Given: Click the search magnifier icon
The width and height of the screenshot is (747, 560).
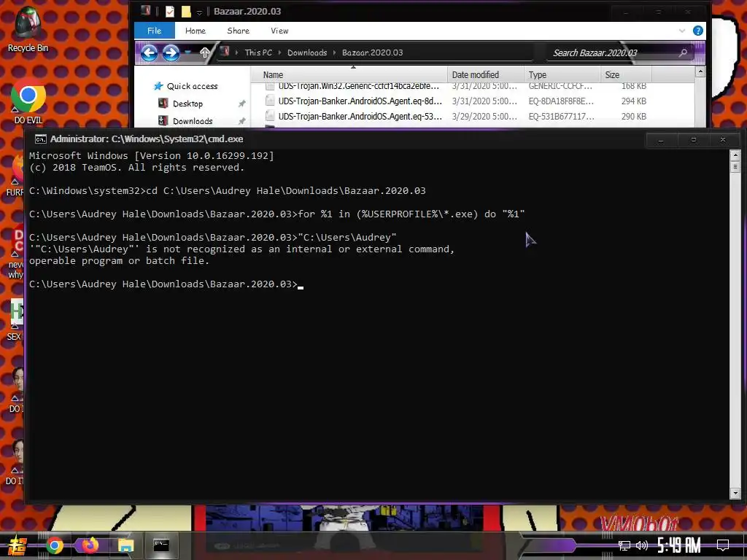Looking at the screenshot, I should [x=683, y=52].
